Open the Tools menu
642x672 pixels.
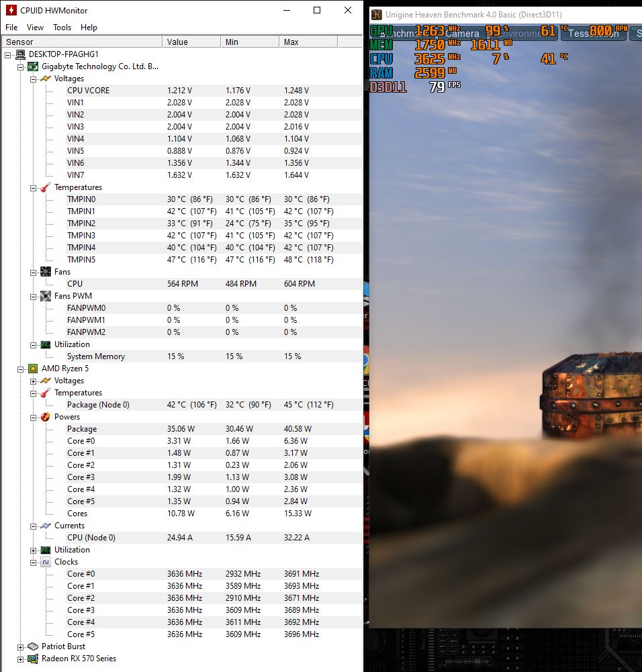[62, 28]
